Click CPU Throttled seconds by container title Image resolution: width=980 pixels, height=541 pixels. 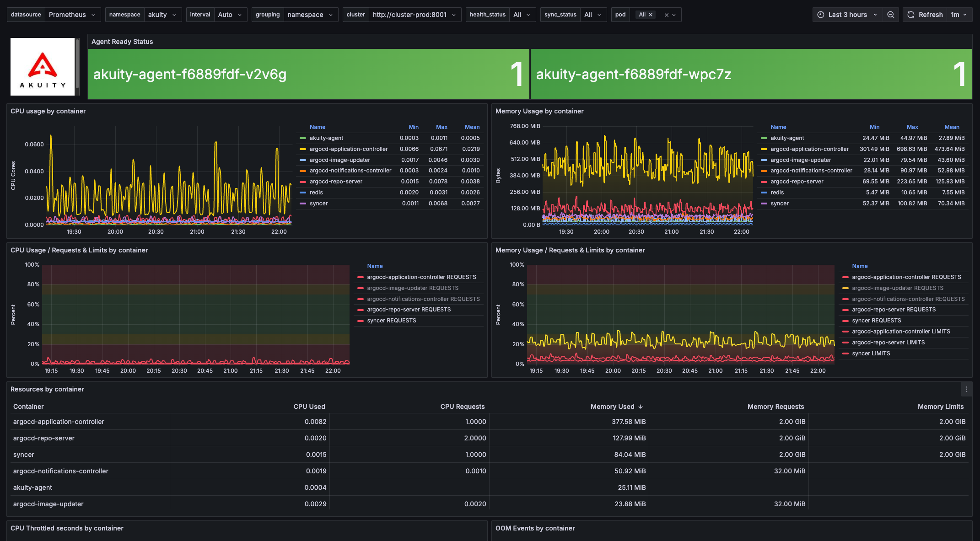(67, 528)
